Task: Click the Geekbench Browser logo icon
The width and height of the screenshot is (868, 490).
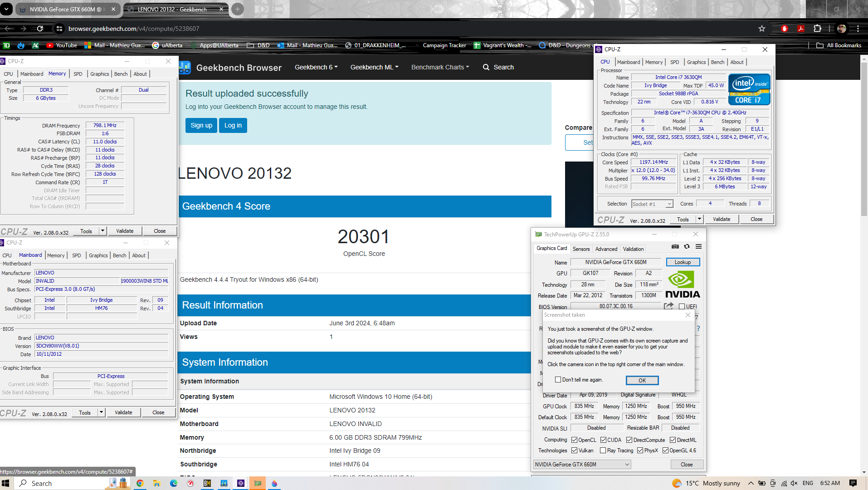Action: click(x=185, y=68)
